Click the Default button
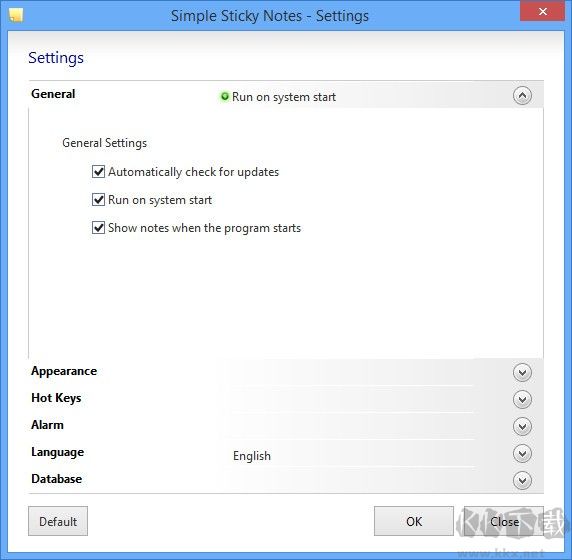Screen dimensions: 572x560 [x=58, y=521]
